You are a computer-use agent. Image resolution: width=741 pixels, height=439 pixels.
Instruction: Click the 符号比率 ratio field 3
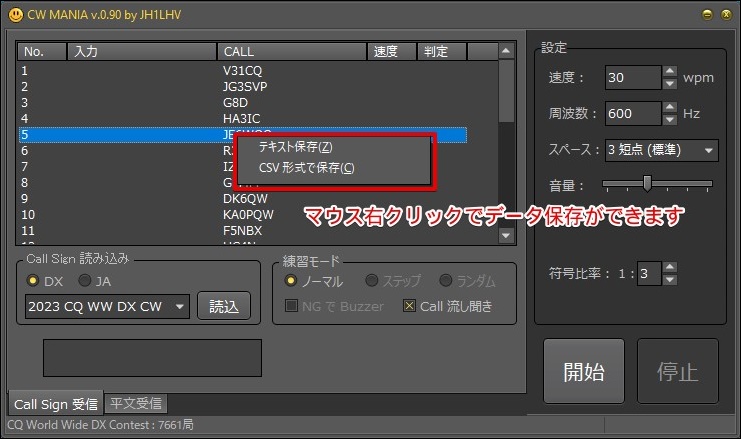[649, 274]
